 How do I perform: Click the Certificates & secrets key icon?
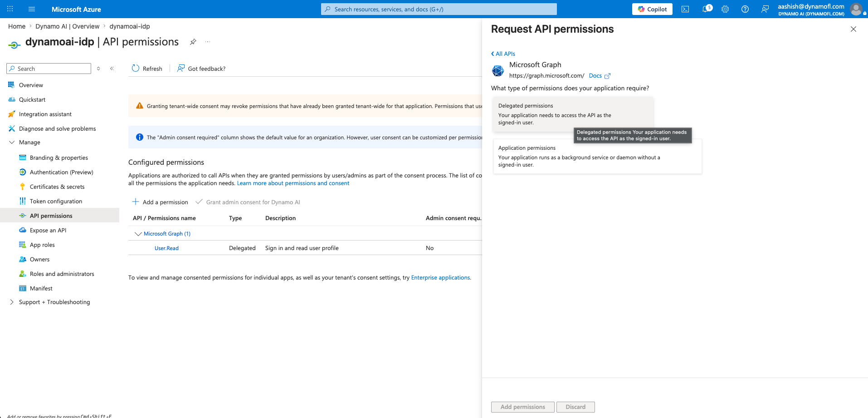coord(23,187)
